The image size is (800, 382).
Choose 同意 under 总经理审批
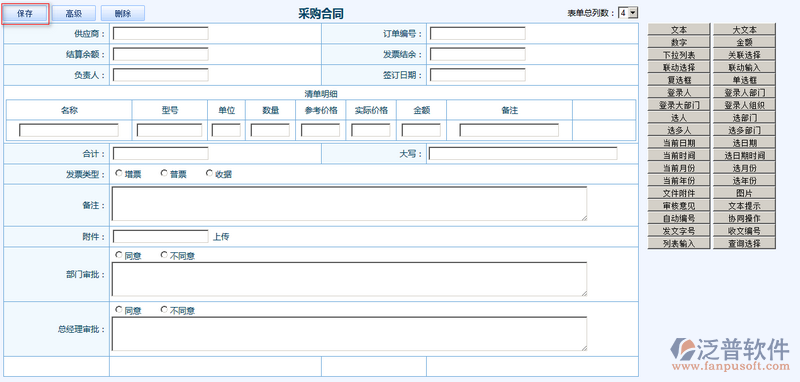click(118, 309)
